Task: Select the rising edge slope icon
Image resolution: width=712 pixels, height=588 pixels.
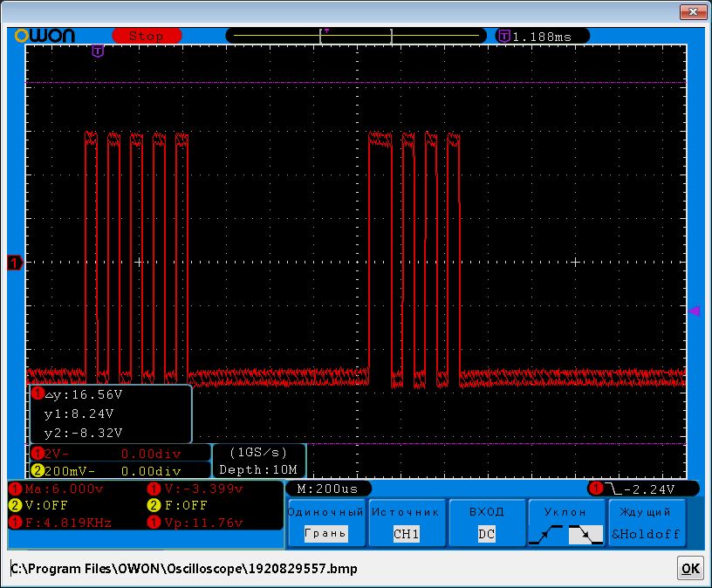Action: [546, 534]
